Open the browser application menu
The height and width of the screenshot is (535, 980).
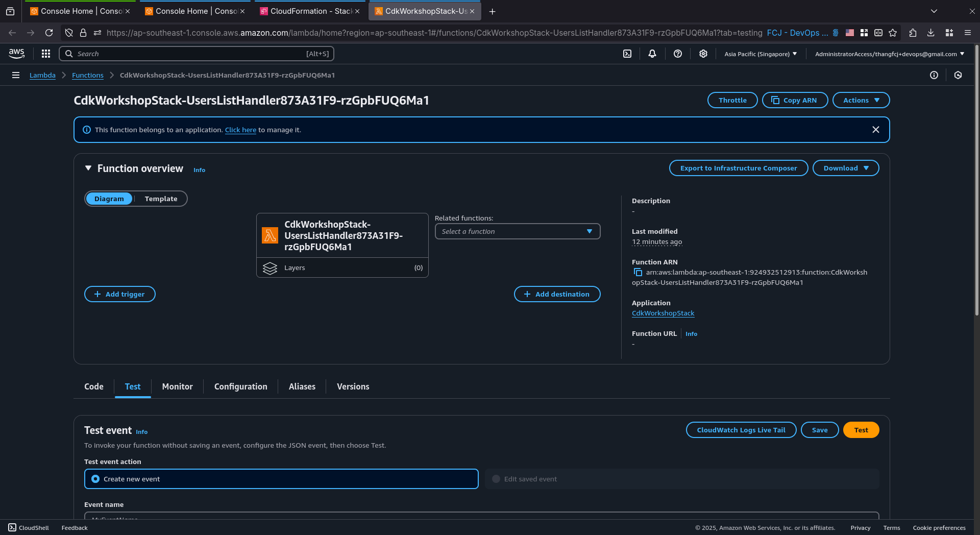tap(968, 33)
